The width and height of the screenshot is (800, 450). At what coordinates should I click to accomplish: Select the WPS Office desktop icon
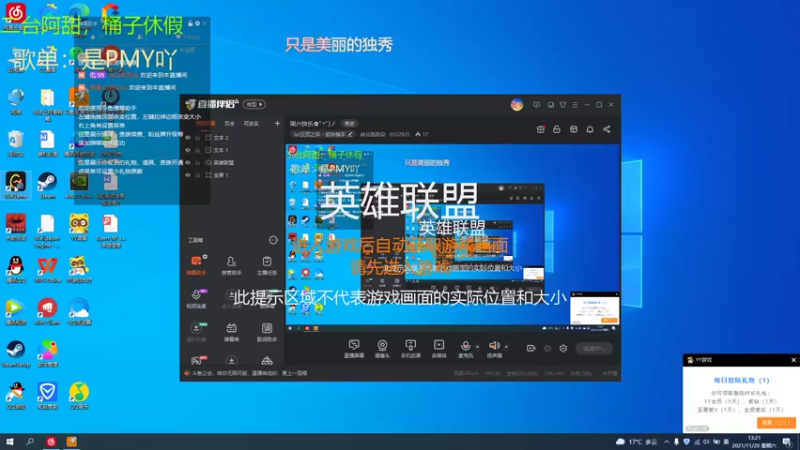(47, 269)
